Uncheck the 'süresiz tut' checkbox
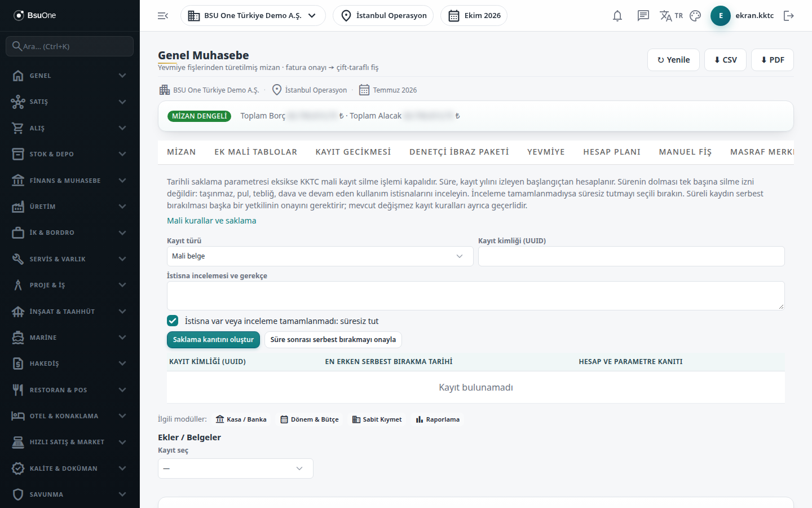The width and height of the screenshot is (812, 508). 173,321
